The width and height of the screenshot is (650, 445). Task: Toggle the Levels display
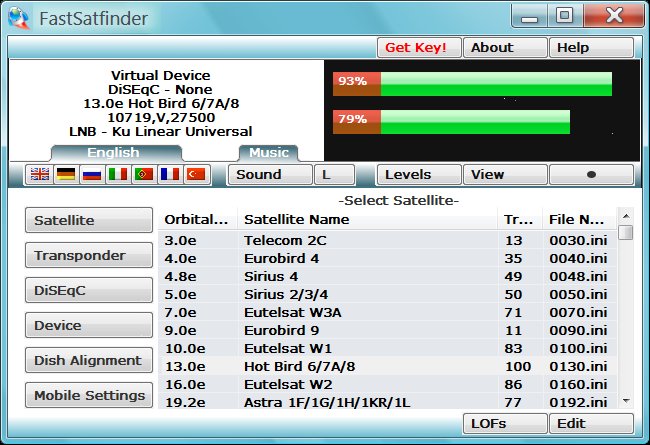[419, 175]
